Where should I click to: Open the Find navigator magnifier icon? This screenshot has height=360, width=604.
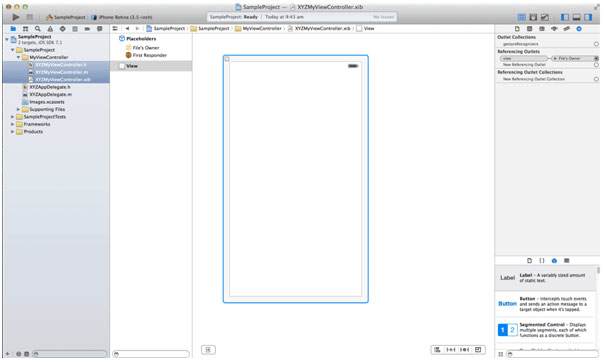click(x=38, y=29)
